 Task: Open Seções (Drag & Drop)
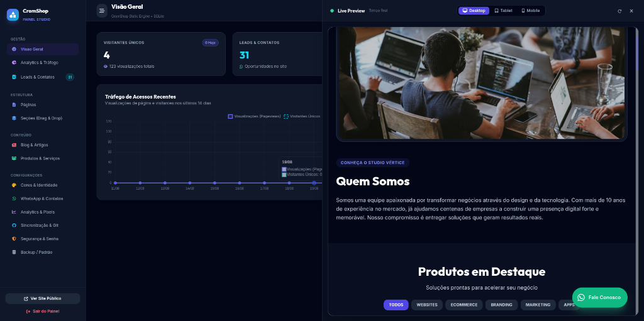coord(43,118)
